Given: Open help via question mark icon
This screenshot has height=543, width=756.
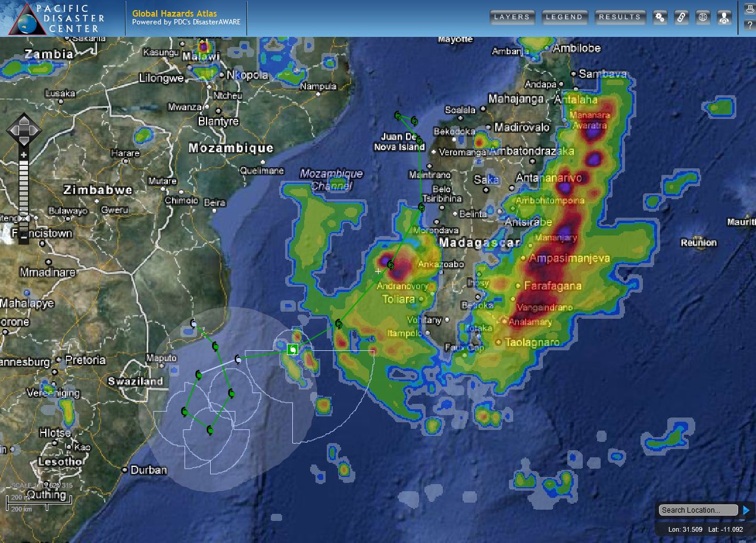Looking at the screenshot, I should pyautogui.click(x=749, y=25).
